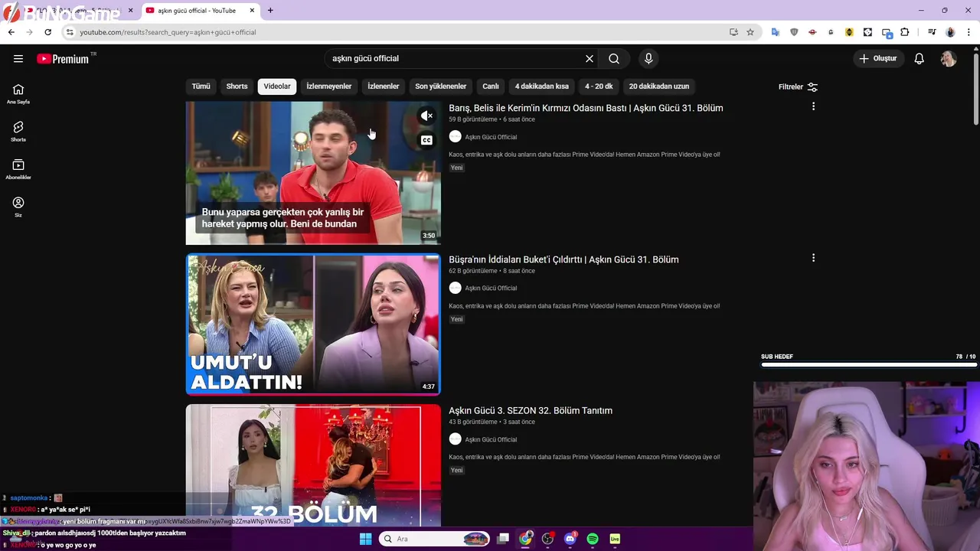Open the Chrome extensions puzzle menu

905,32
